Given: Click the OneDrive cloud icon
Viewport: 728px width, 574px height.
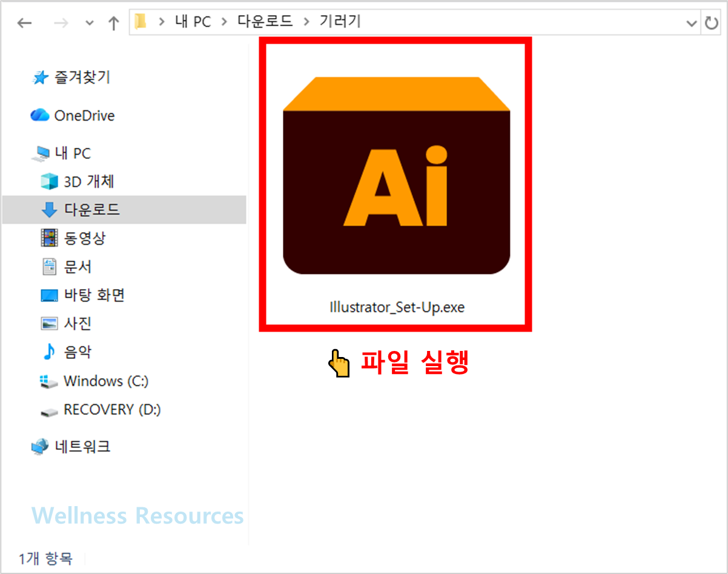Looking at the screenshot, I should click(x=40, y=115).
